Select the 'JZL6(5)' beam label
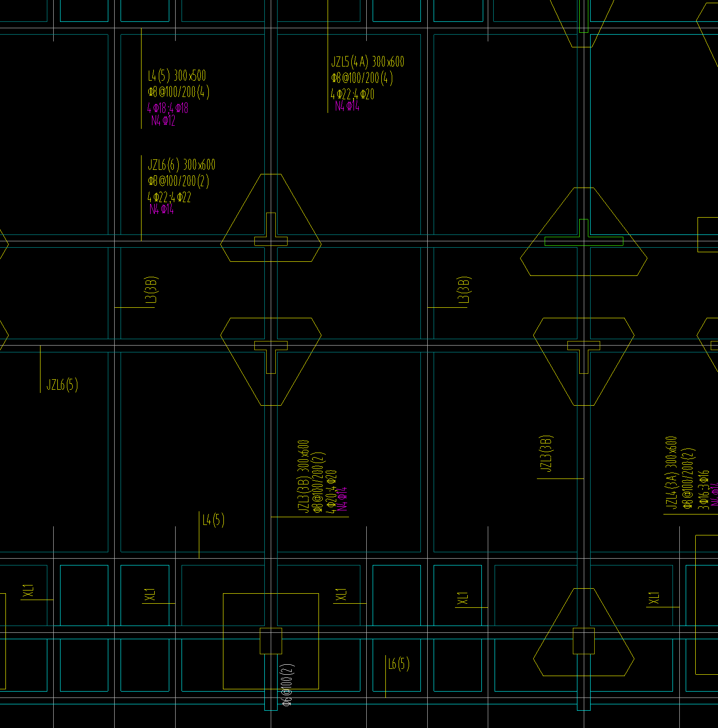This screenshot has width=718, height=728. click(62, 385)
